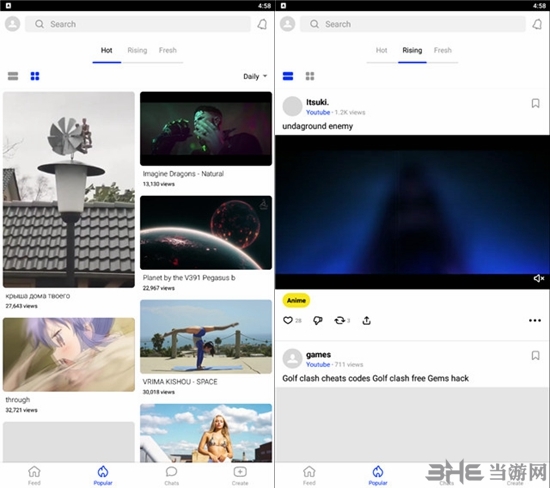Open Chats in left bottom bar
This screenshot has width=550, height=488.
pyautogui.click(x=172, y=475)
